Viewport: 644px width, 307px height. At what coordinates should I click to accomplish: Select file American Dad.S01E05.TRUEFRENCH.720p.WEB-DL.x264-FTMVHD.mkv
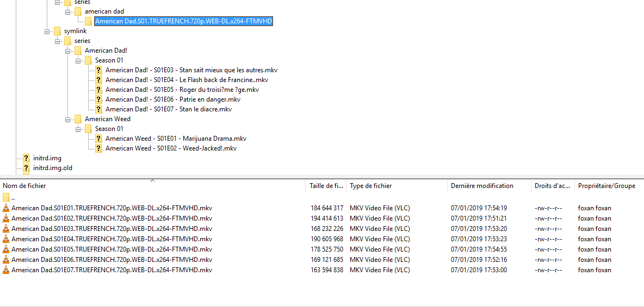pyautogui.click(x=112, y=249)
